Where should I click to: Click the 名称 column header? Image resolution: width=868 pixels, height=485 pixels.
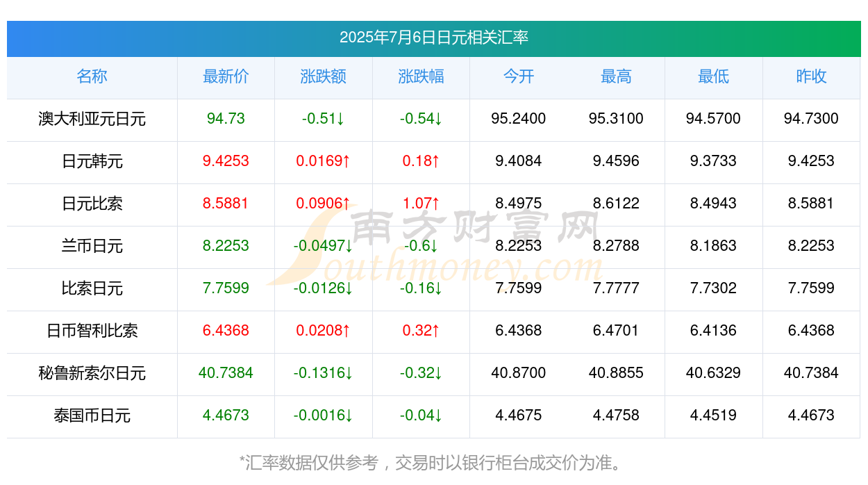tap(92, 76)
